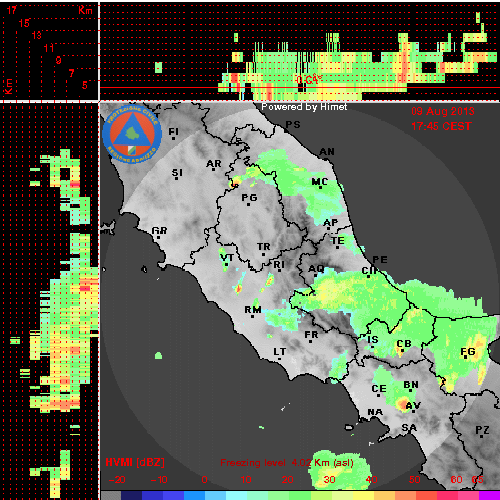Click the IS city label on the map
Image resolution: width=500 pixels, height=500 pixels.
tap(373, 340)
